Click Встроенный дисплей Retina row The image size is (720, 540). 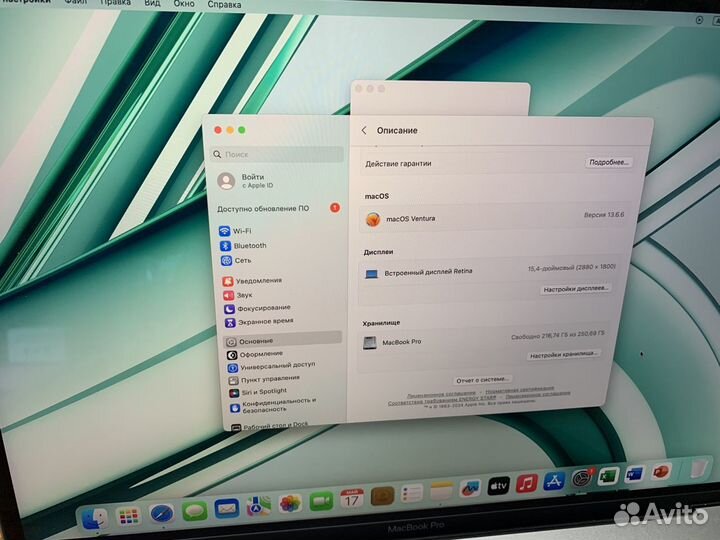click(x=490, y=271)
